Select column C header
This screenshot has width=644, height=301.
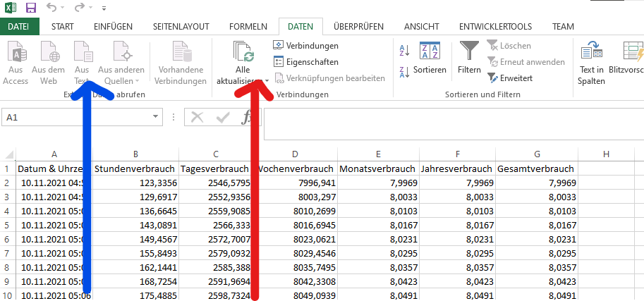(216, 154)
